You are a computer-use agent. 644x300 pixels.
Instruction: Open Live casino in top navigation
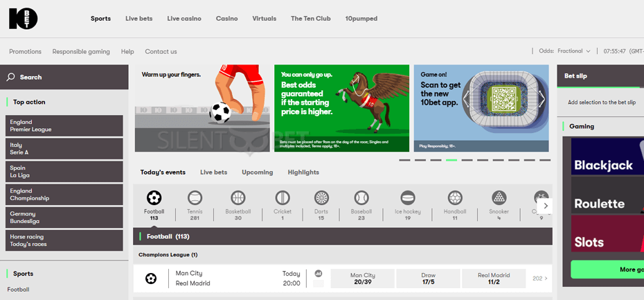click(x=184, y=19)
